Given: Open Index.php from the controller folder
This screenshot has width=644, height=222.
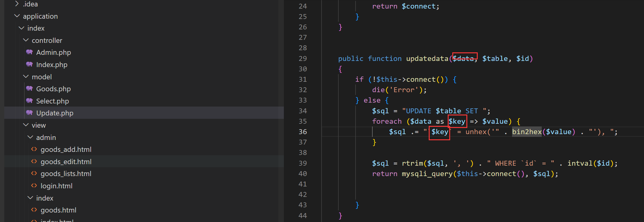Looking at the screenshot, I should coord(52,65).
